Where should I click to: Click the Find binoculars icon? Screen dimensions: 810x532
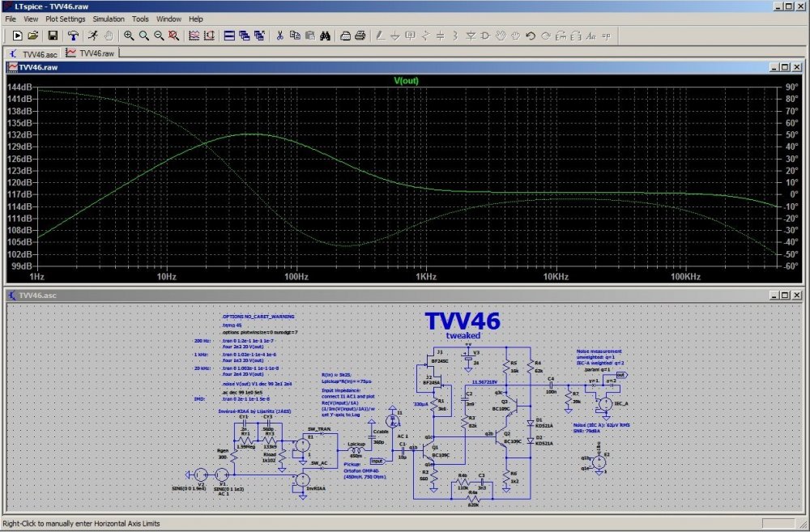[324, 36]
